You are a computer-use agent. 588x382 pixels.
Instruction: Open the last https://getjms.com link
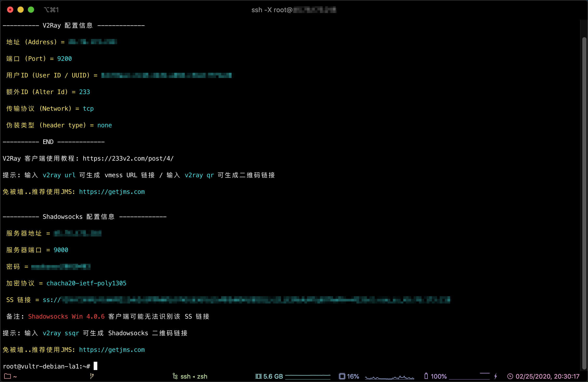coord(112,350)
